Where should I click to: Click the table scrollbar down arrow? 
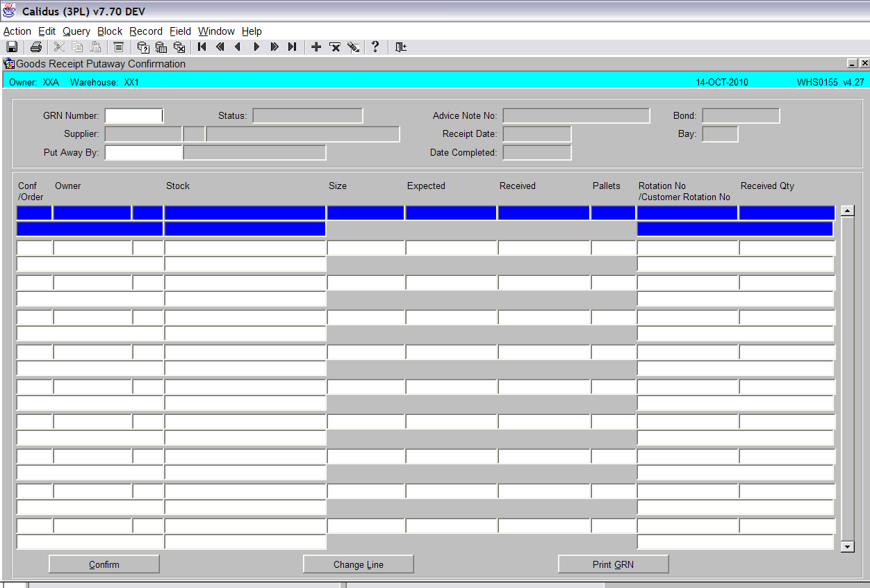[847, 547]
